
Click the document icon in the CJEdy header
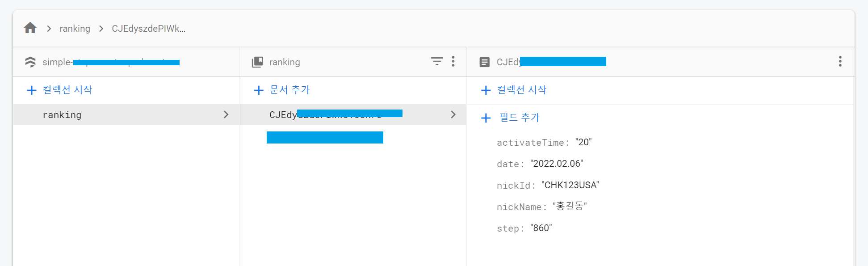pyautogui.click(x=484, y=62)
